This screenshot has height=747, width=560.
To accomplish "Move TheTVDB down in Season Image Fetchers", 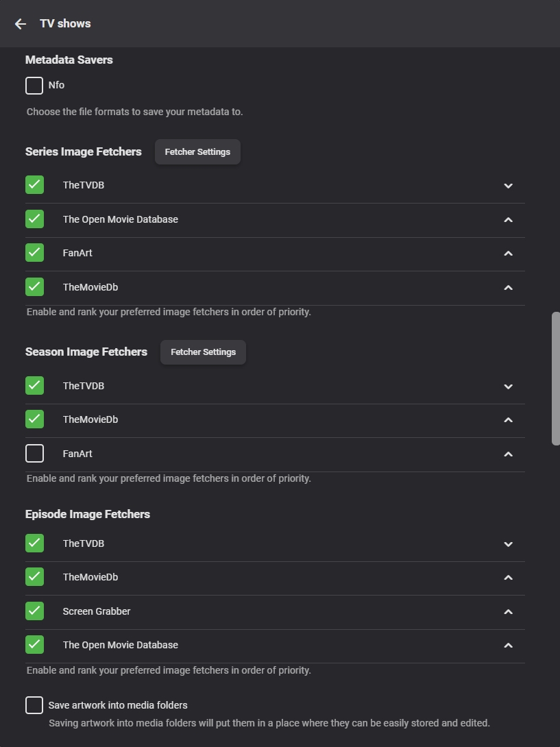I will pos(508,387).
